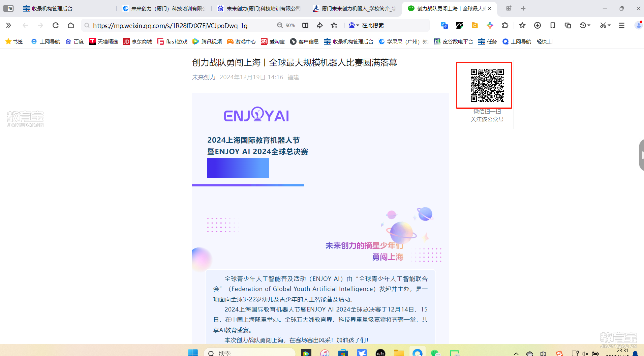This screenshot has width=644, height=356.
Task: Share this page arrow icon
Action: 320,25
